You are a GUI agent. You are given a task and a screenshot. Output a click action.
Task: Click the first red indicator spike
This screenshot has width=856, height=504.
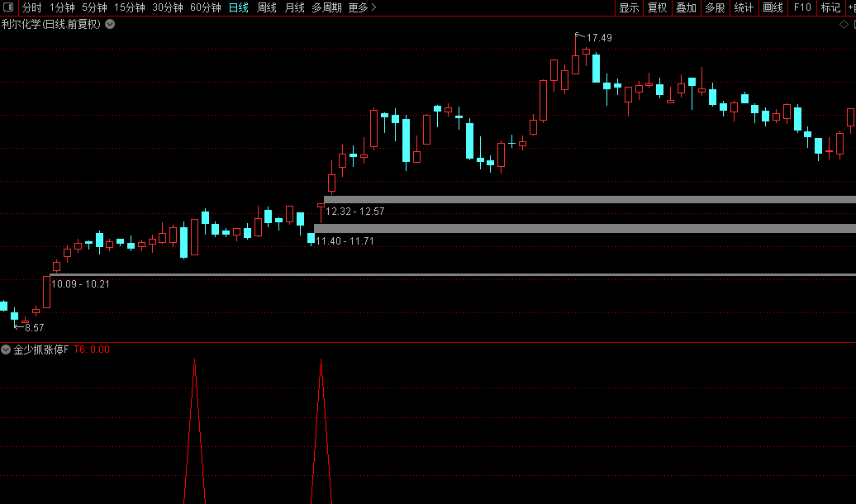[194, 431]
